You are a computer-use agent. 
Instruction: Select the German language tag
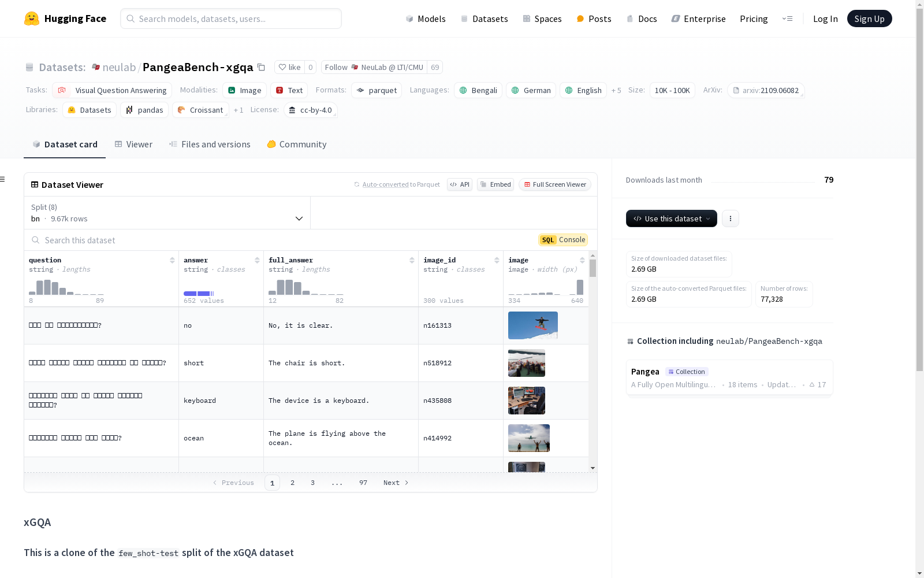click(531, 90)
